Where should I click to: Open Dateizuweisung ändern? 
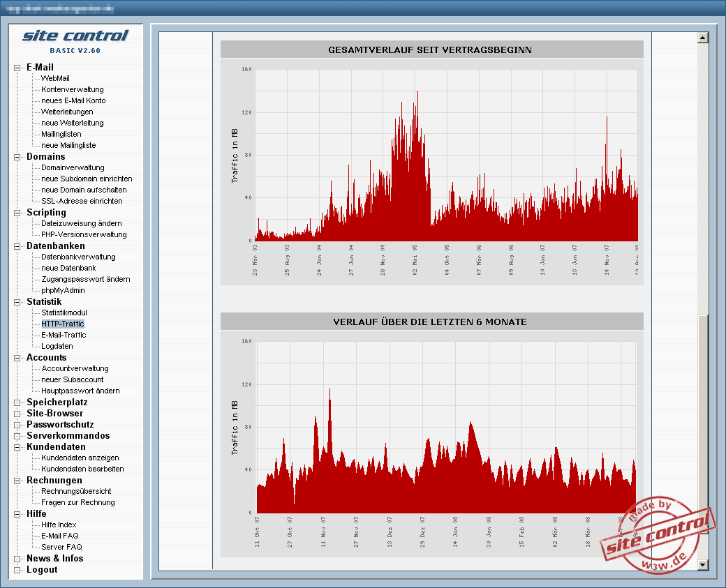[82, 223]
